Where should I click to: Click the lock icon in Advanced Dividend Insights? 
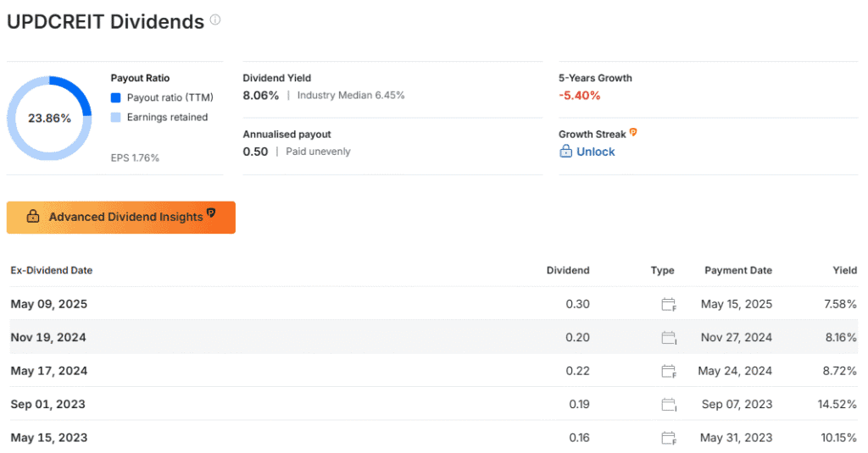click(x=33, y=216)
